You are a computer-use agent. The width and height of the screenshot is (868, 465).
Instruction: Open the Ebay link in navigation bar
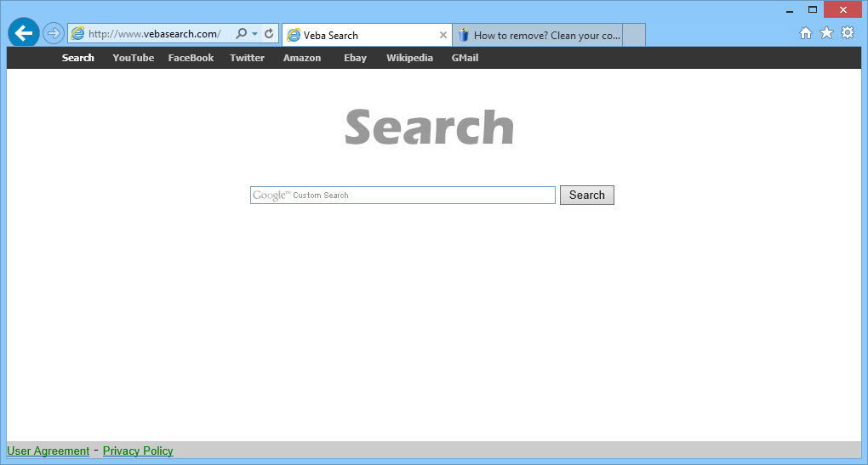[x=355, y=58]
